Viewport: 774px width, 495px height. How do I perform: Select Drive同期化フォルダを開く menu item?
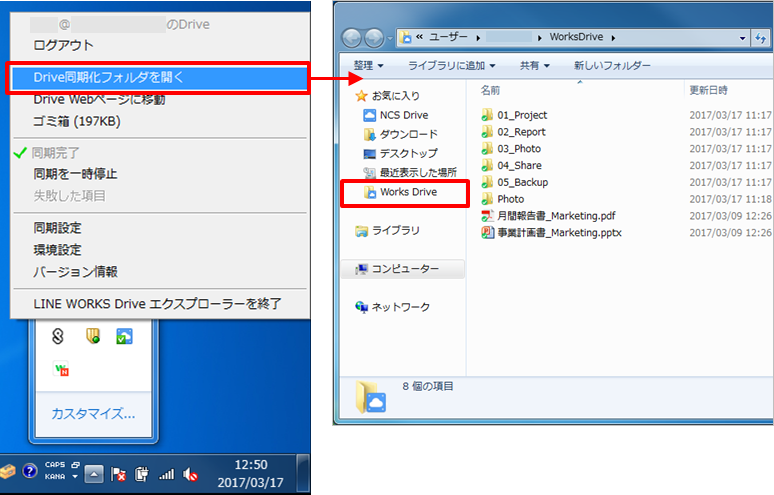108,77
